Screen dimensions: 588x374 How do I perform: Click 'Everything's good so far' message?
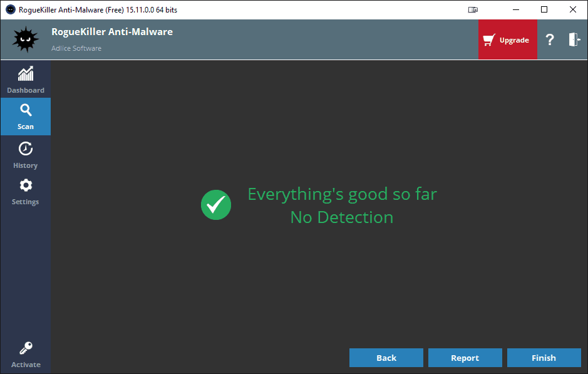point(343,194)
